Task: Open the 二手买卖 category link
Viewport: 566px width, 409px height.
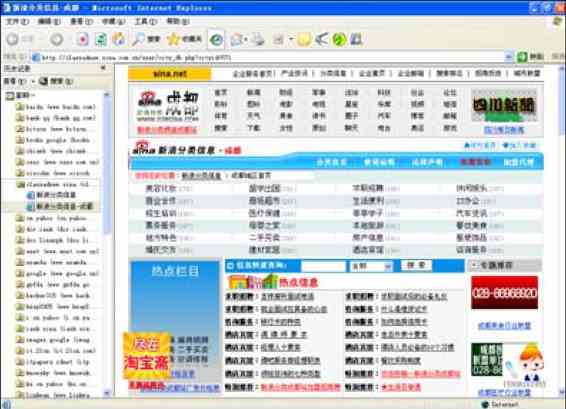Action: pos(264,238)
